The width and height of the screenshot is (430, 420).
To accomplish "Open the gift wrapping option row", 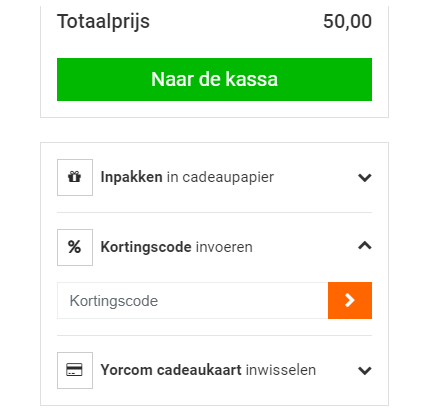I will [x=214, y=177].
